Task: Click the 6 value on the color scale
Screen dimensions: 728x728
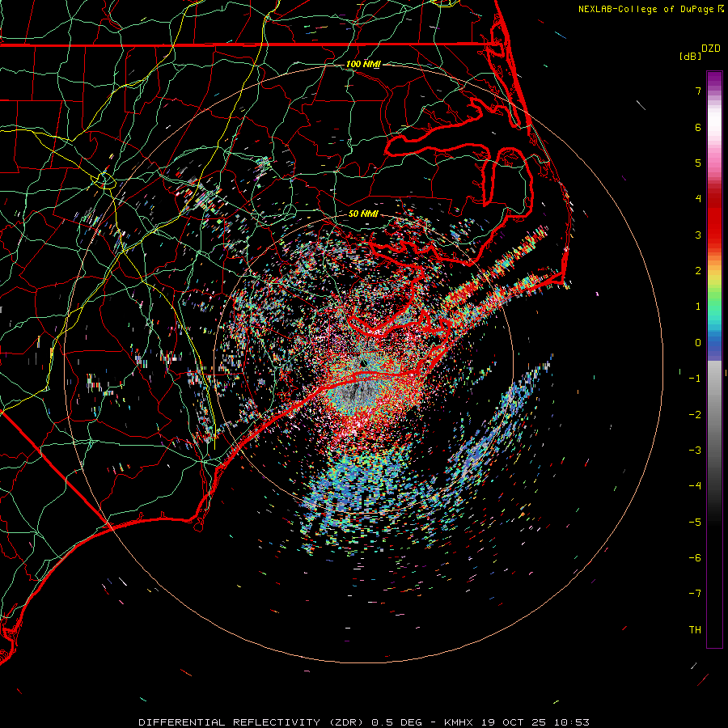Action: (698, 127)
